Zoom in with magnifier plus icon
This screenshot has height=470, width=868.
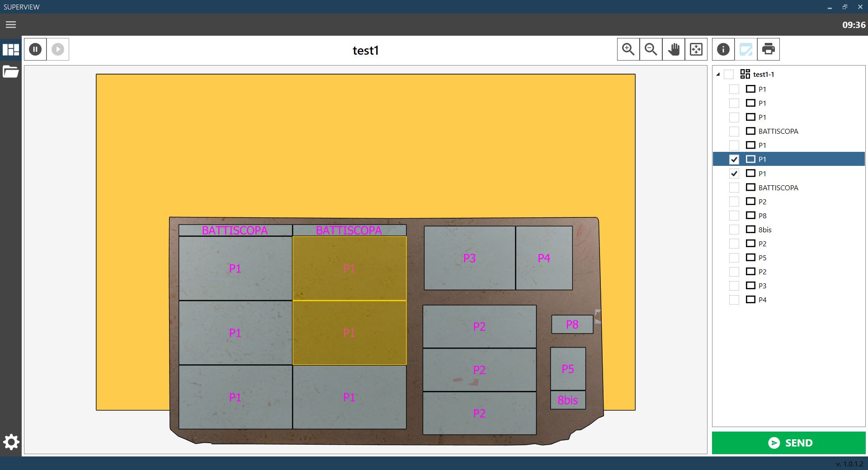pos(628,49)
